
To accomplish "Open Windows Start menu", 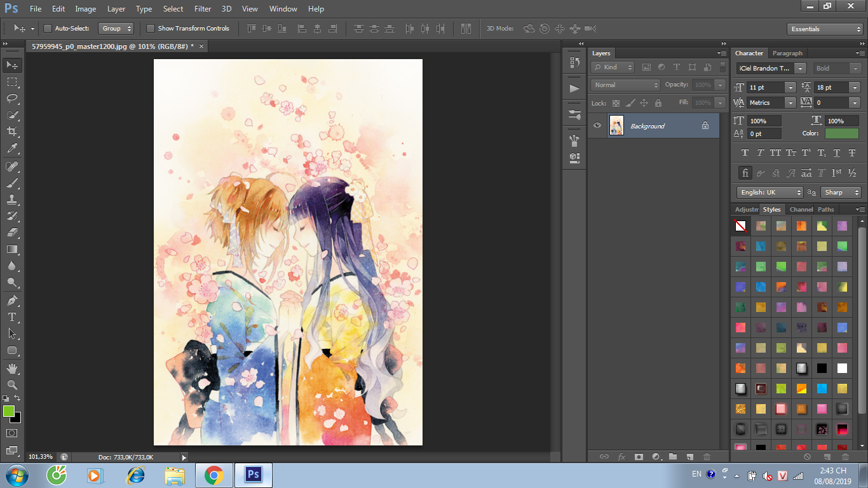I will [15, 475].
